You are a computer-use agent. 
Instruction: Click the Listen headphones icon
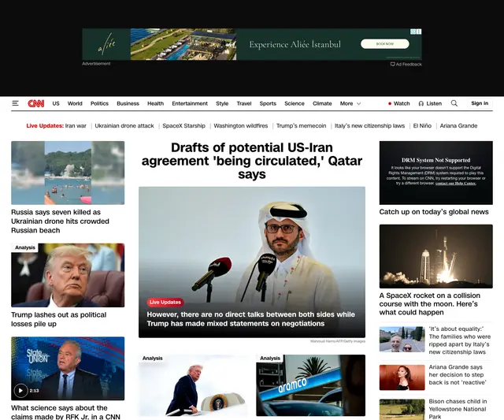pyautogui.click(x=421, y=103)
